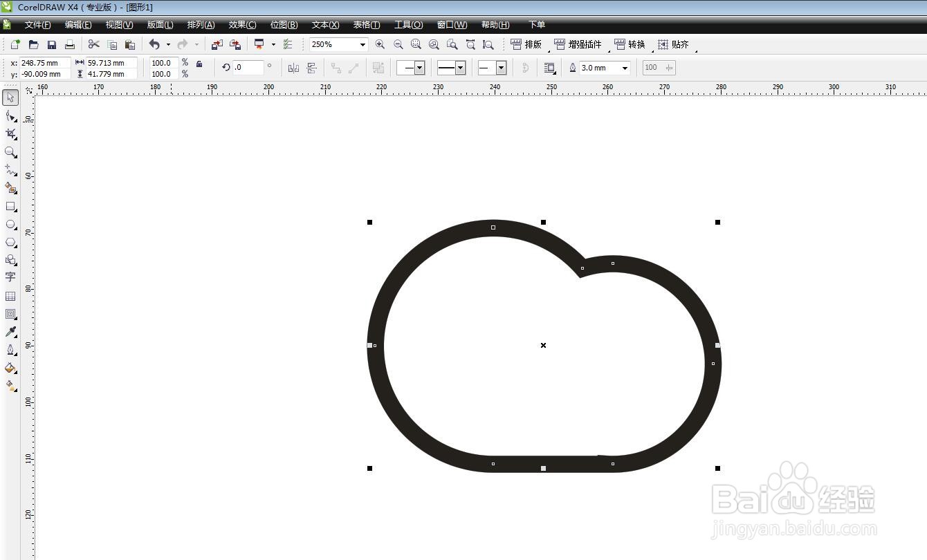Open the 文件(F) menu

(x=37, y=25)
